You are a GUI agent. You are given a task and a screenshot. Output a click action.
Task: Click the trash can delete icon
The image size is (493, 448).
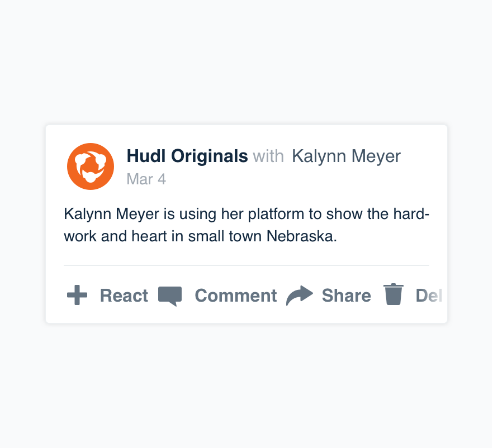click(x=394, y=294)
